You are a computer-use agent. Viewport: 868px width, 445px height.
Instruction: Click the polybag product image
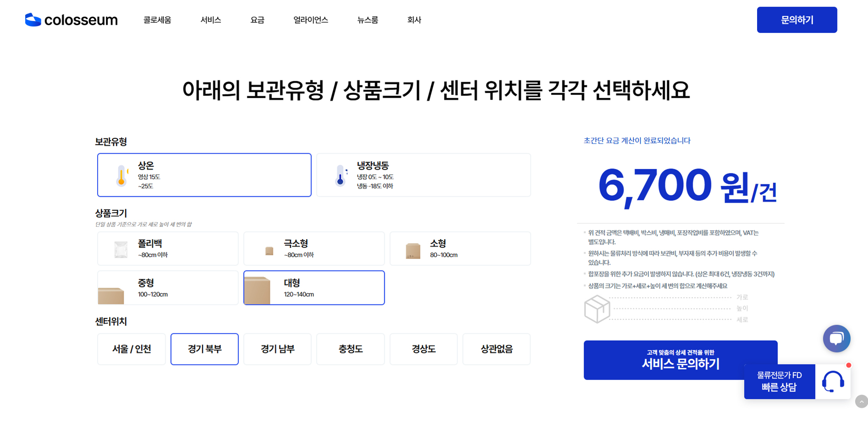[x=121, y=249]
